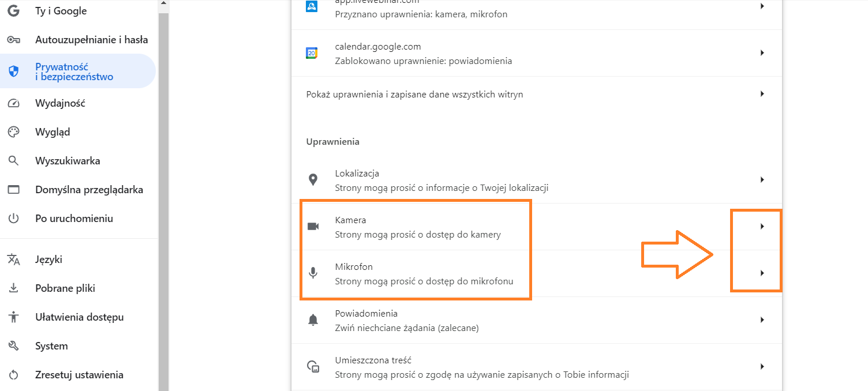Click the camera icon in Uprawnienia
Viewport: 868px width, 391px height.
click(313, 227)
